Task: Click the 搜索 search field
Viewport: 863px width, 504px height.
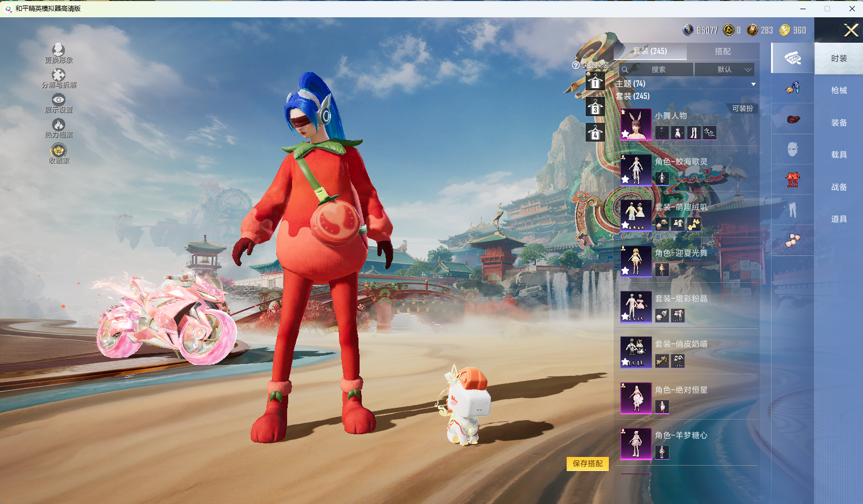Action: point(658,70)
